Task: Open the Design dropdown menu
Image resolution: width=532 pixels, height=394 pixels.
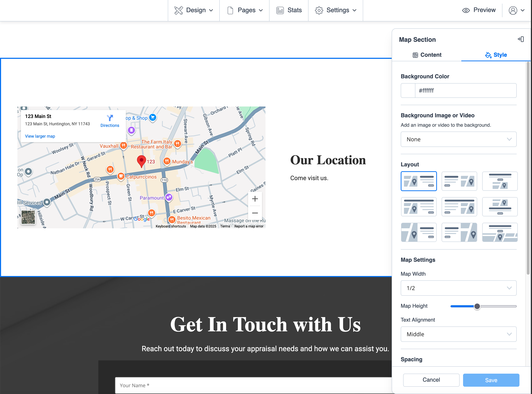Action: tap(193, 10)
